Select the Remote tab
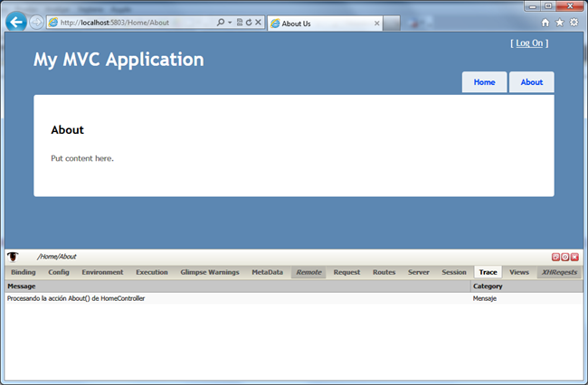588x385 pixels. 308,272
